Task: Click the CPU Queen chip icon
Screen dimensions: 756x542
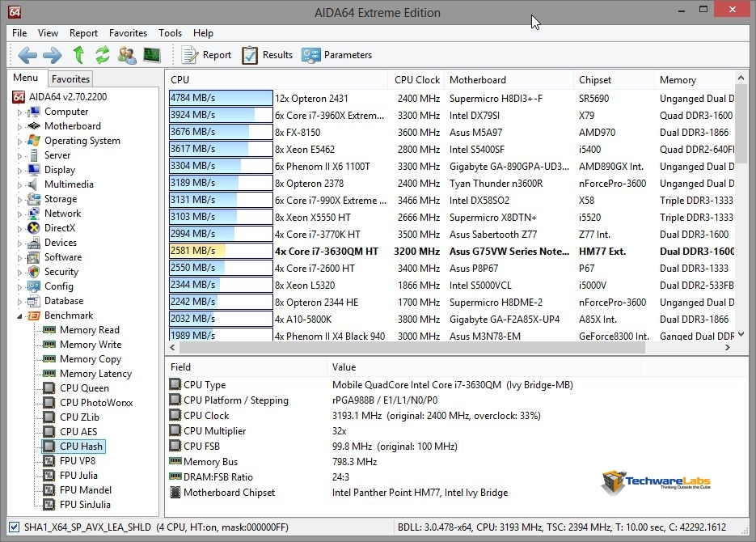Action: [x=49, y=388]
